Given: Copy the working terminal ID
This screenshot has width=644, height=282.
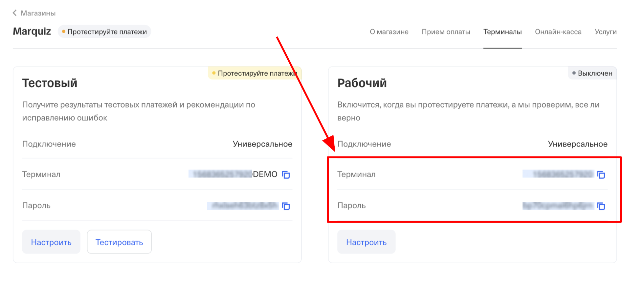Looking at the screenshot, I should [x=601, y=175].
